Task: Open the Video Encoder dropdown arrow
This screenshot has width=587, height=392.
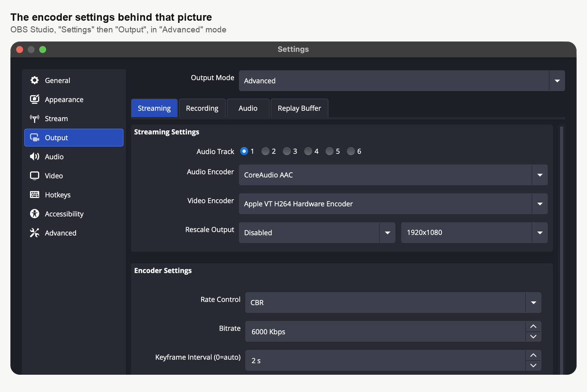Action: coord(540,204)
